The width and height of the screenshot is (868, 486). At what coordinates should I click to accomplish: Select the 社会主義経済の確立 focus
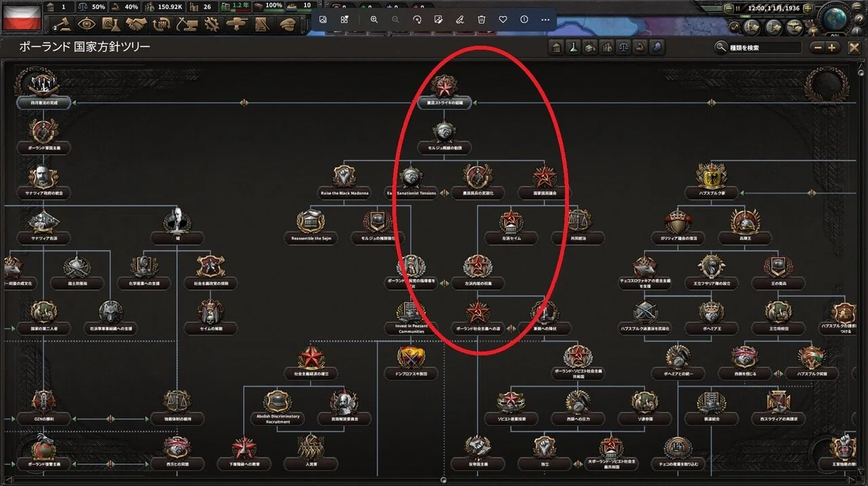click(x=311, y=363)
